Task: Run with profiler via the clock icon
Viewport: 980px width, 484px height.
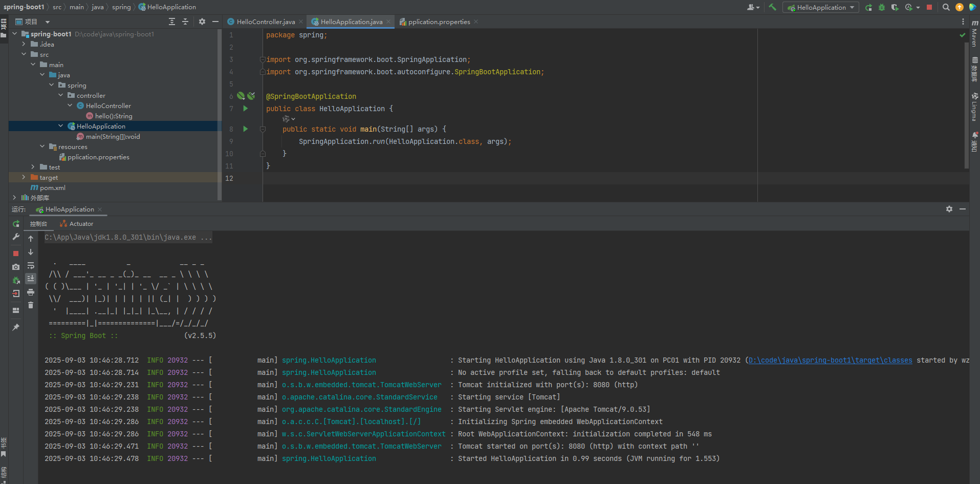Action: coord(908,7)
